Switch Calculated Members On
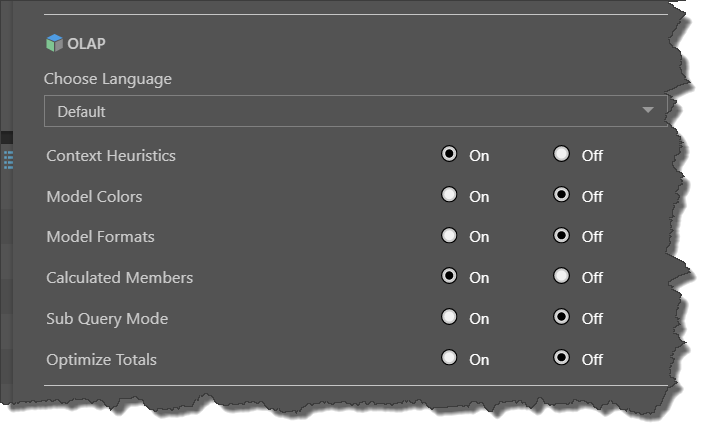 (x=449, y=276)
